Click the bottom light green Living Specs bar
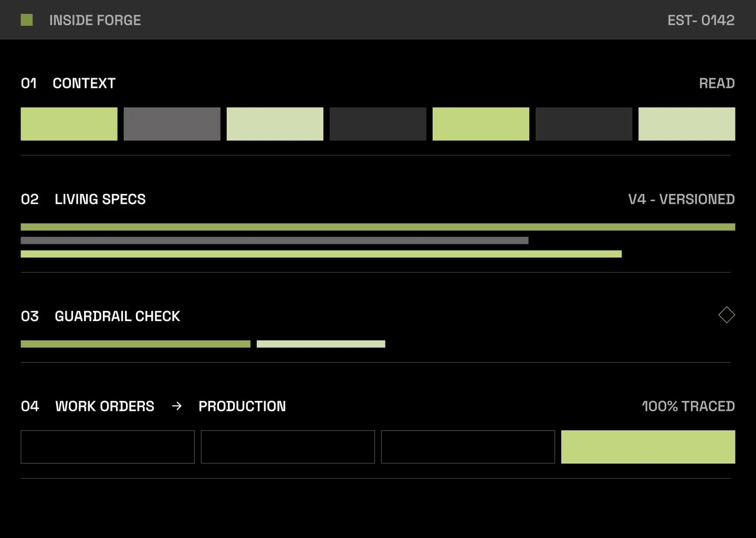 [321, 254]
